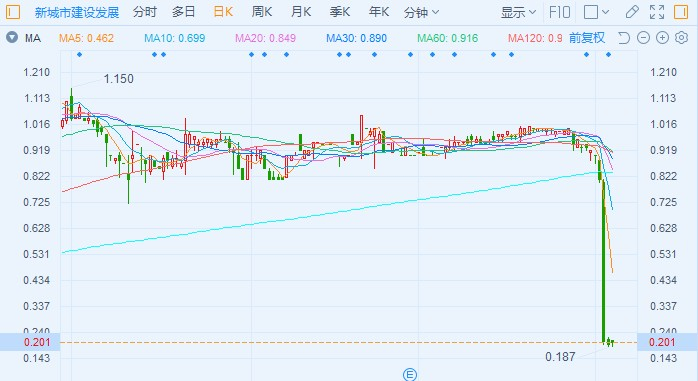Open indicator settings gear
Image resolution: width=698 pixels, height=381 pixels.
pos(682,38)
